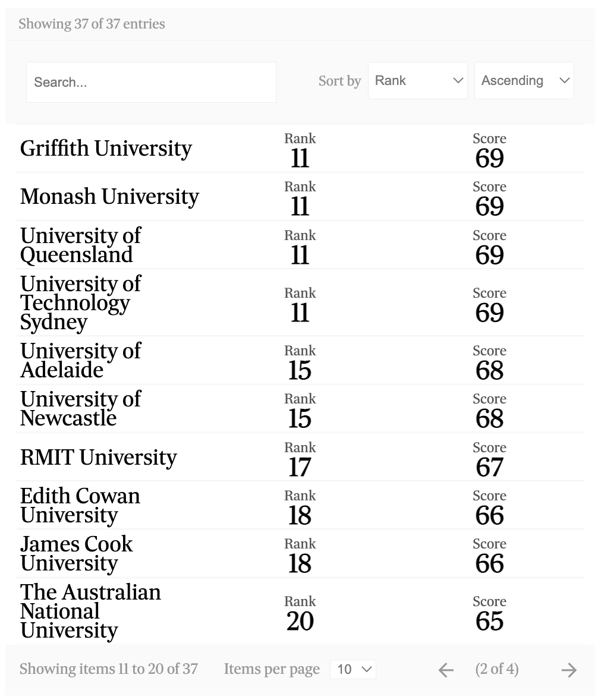Click the next page arrow
This screenshot has height=700, width=598.
569,670
